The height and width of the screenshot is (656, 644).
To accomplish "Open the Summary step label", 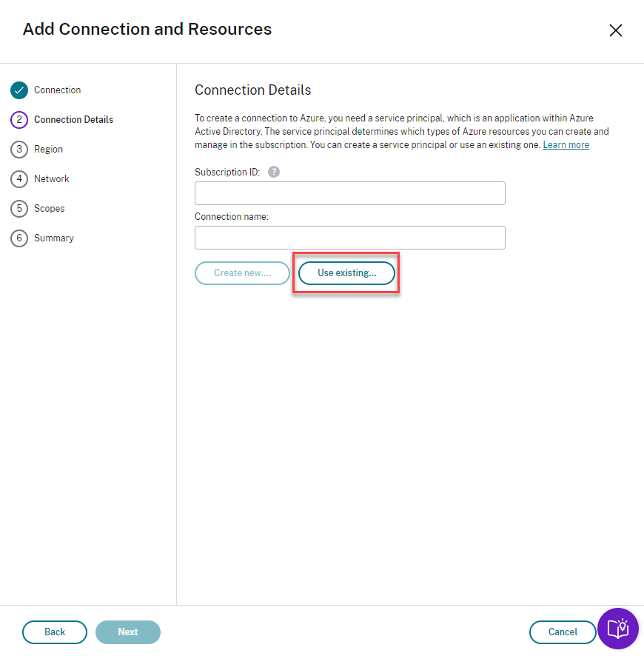I will (x=53, y=238).
